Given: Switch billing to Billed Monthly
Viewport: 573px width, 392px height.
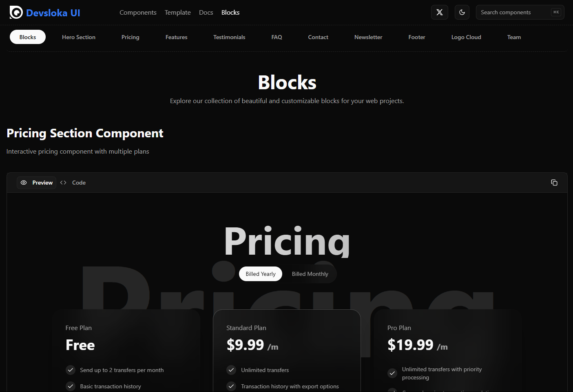Looking at the screenshot, I should click(x=310, y=273).
